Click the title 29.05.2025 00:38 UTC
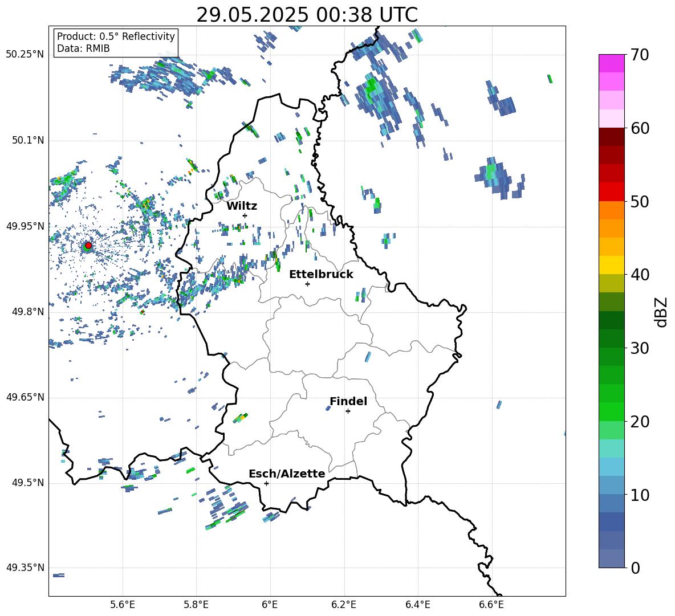Image resolution: width=675 pixels, height=616 pixels. (x=307, y=15)
